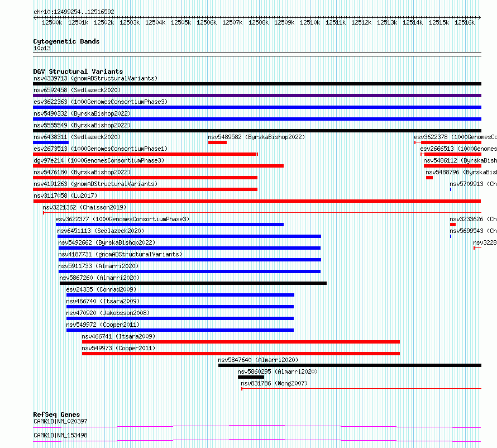Screen dimensions: 497x448
Task: Click the nsv466741 Itsara2009 label
Action: 118,336
